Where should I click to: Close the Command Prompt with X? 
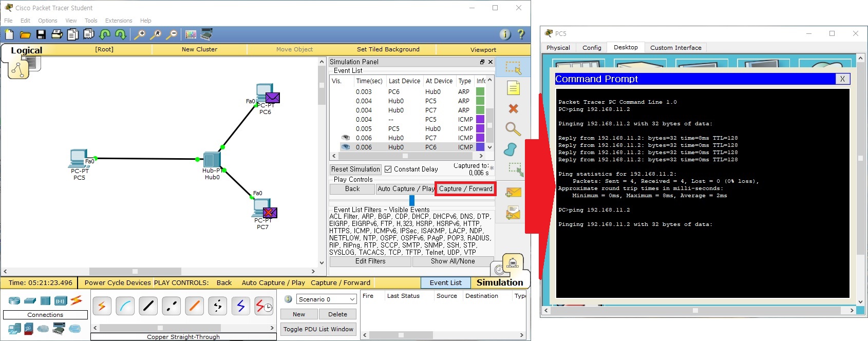[843, 79]
